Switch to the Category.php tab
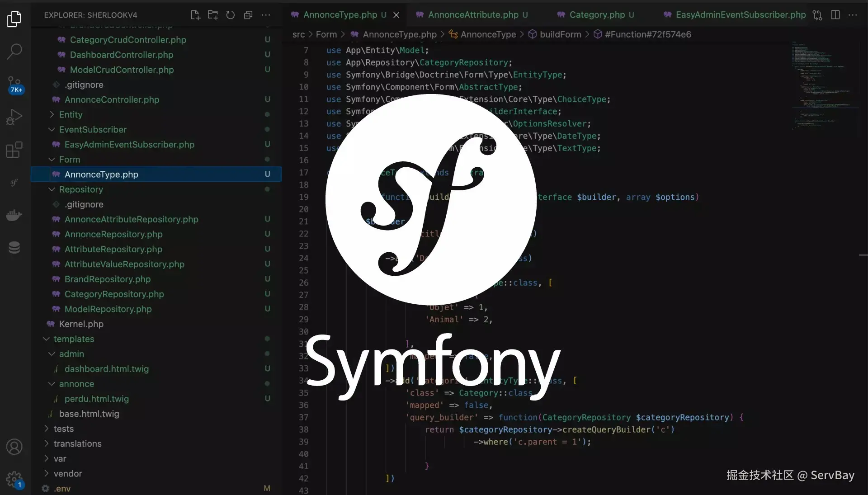The width and height of the screenshot is (868, 495). point(596,15)
